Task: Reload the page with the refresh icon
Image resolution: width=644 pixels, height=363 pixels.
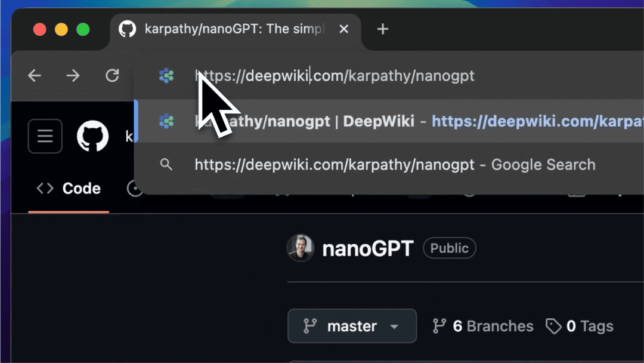Action: pyautogui.click(x=112, y=75)
